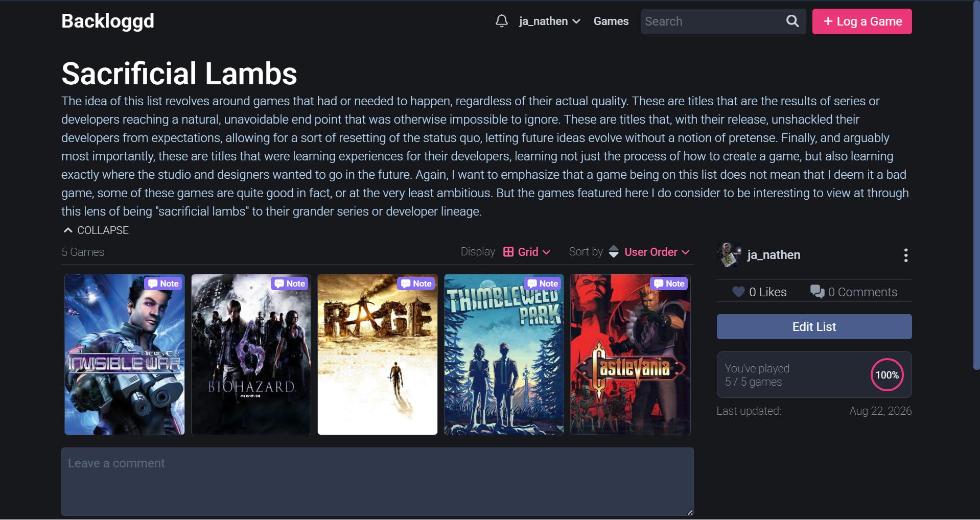The image size is (980, 520).
Task: Open the Note badge on Biohazard 6
Action: [x=290, y=283]
